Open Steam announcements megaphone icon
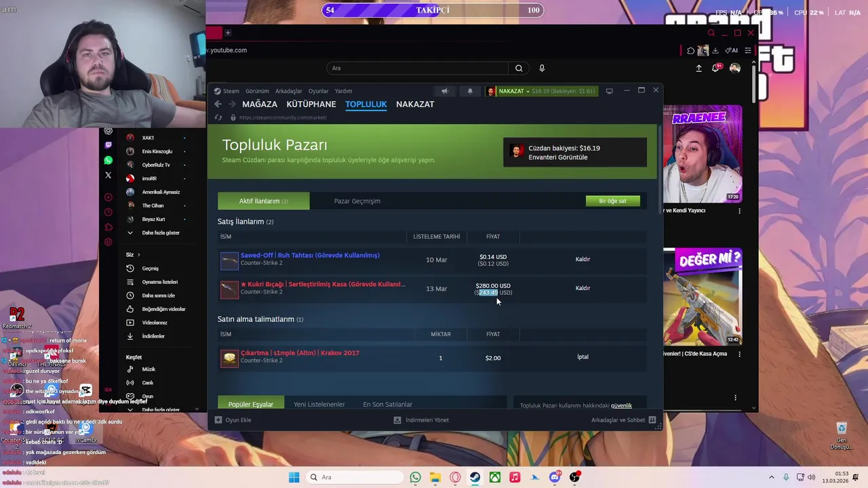 pyautogui.click(x=445, y=91)
